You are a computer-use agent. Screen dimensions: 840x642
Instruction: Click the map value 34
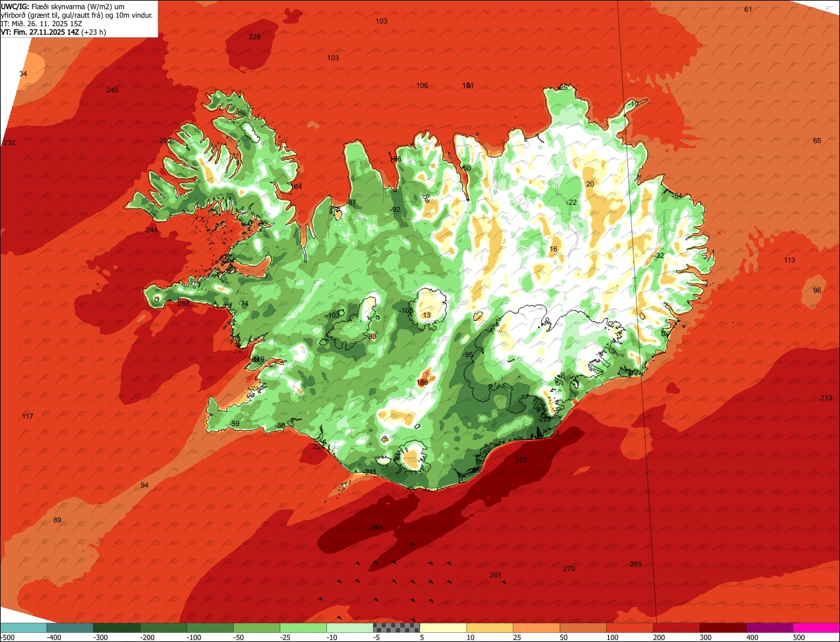(x=23, y=74)
